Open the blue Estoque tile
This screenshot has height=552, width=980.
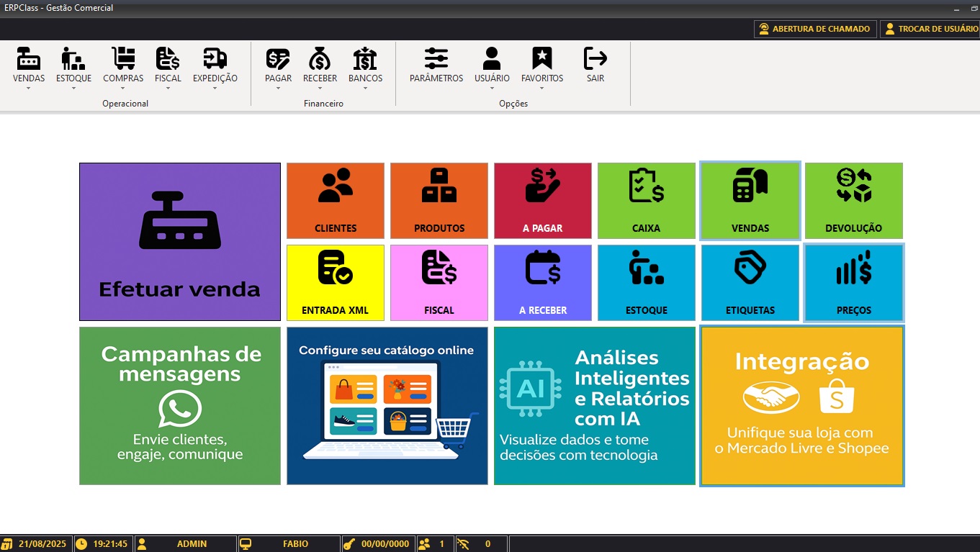click(647, 283)
